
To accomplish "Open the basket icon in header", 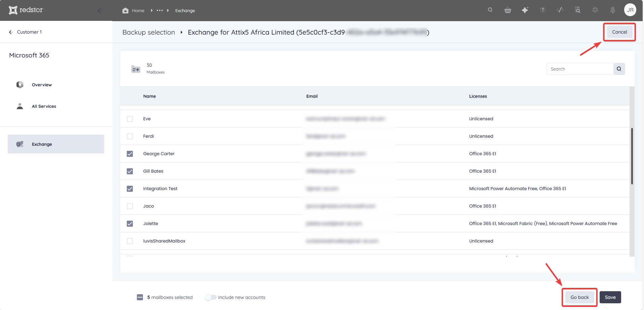I will tap(508, 10).
